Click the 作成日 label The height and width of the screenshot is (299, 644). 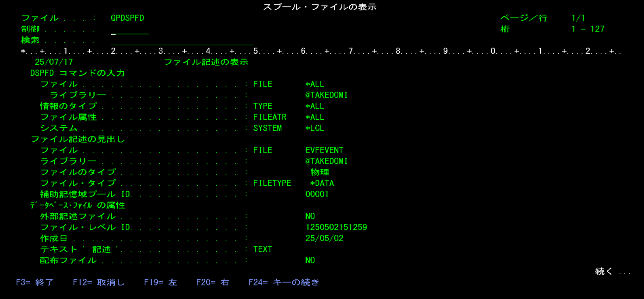click(x=54, y=238)
